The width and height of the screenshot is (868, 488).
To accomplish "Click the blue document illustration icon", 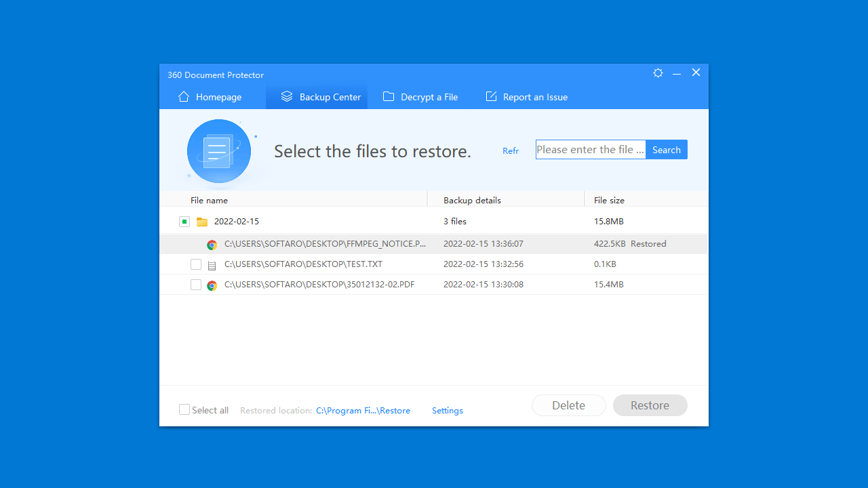I will pos(219,151).
